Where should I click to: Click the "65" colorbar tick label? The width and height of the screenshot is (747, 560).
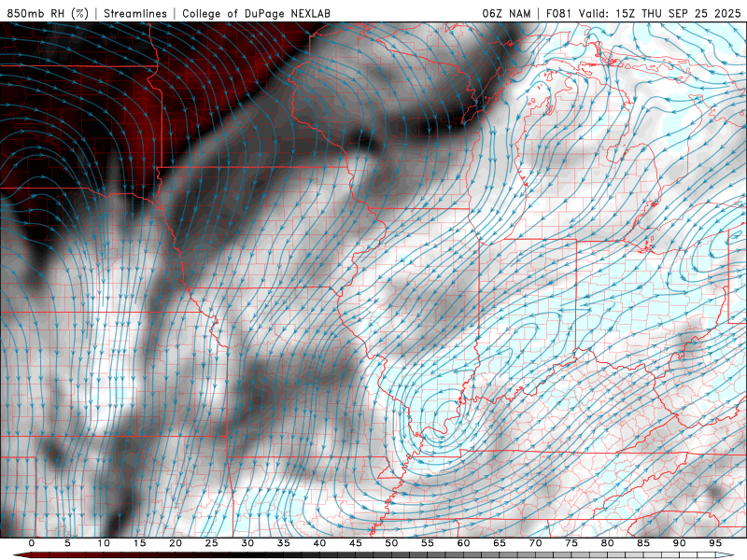click(x=500, y=543)
